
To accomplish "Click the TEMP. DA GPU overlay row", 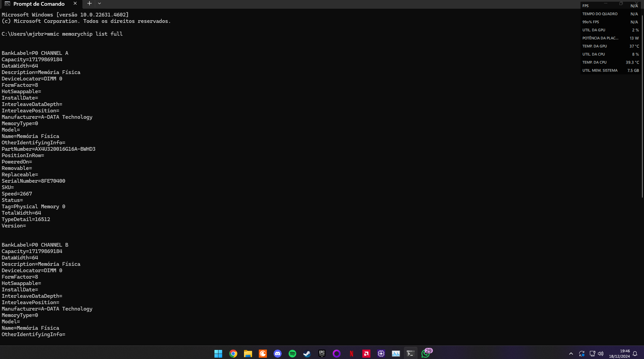I will click(610, 46).
